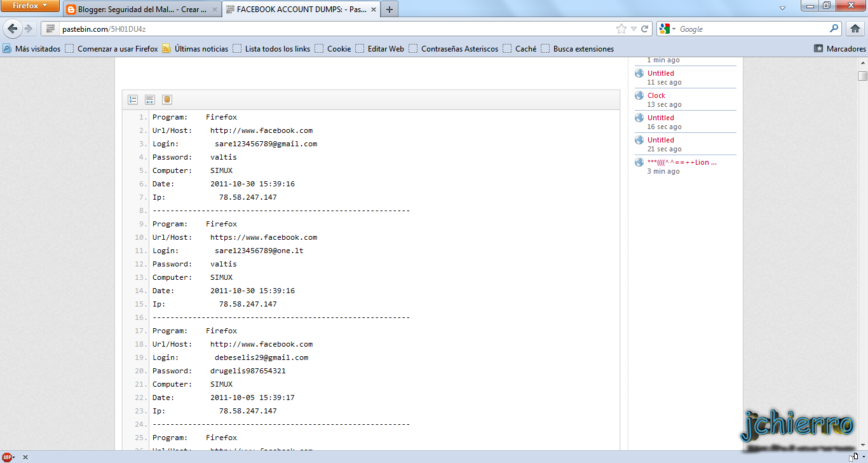Open the Clock paste from recent list
The image size is (868, 463).
(655, 95)
